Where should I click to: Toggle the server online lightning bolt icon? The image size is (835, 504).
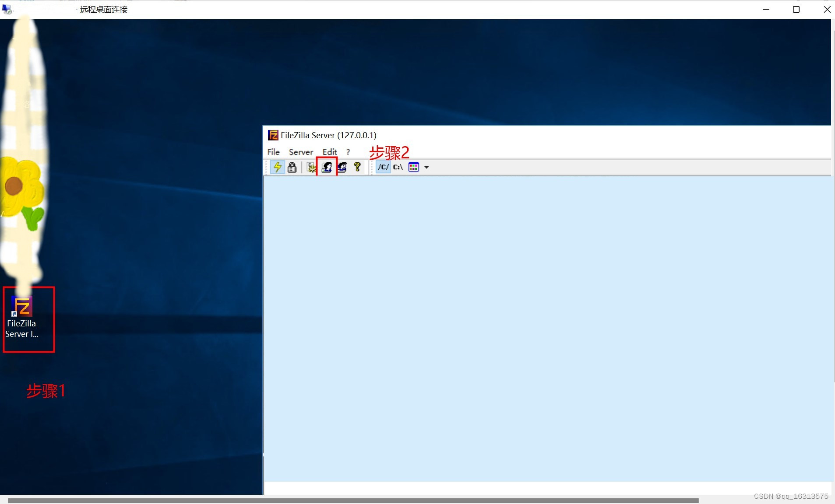[x=277, y=167]
